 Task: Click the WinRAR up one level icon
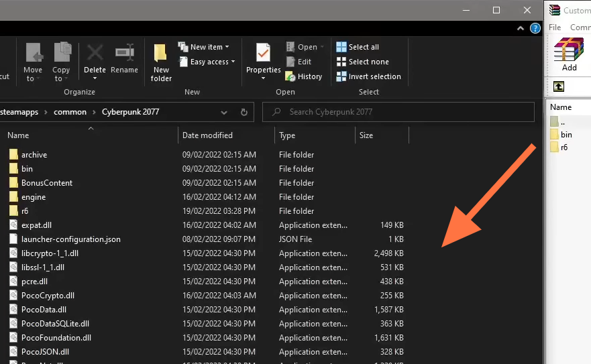click(559, 86)
